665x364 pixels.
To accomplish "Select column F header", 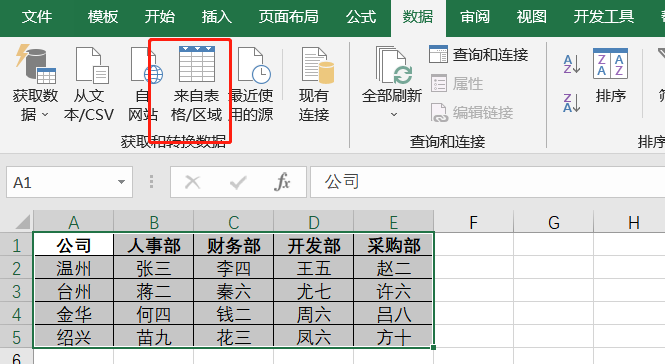I will (x=473, y=221).
